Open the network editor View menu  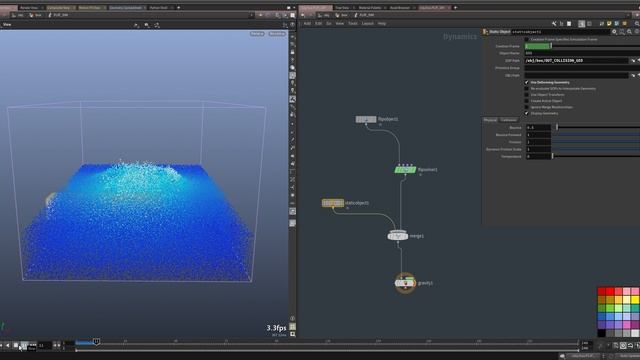point(340,24)
